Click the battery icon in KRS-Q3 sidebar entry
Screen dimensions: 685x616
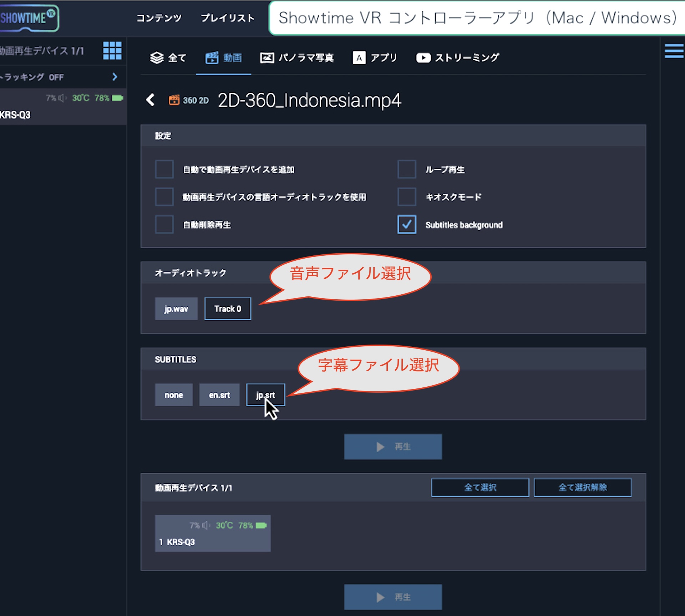click(117, 98)
